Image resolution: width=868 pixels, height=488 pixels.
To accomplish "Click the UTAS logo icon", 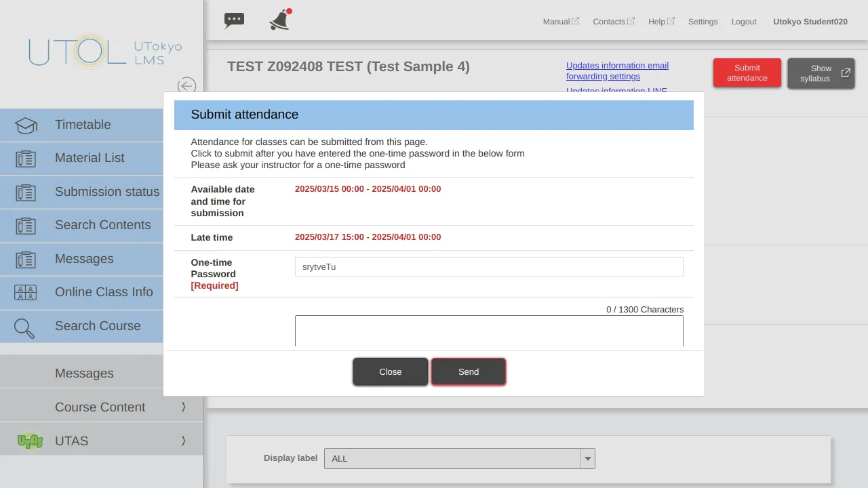I will (x=30, y=441).
